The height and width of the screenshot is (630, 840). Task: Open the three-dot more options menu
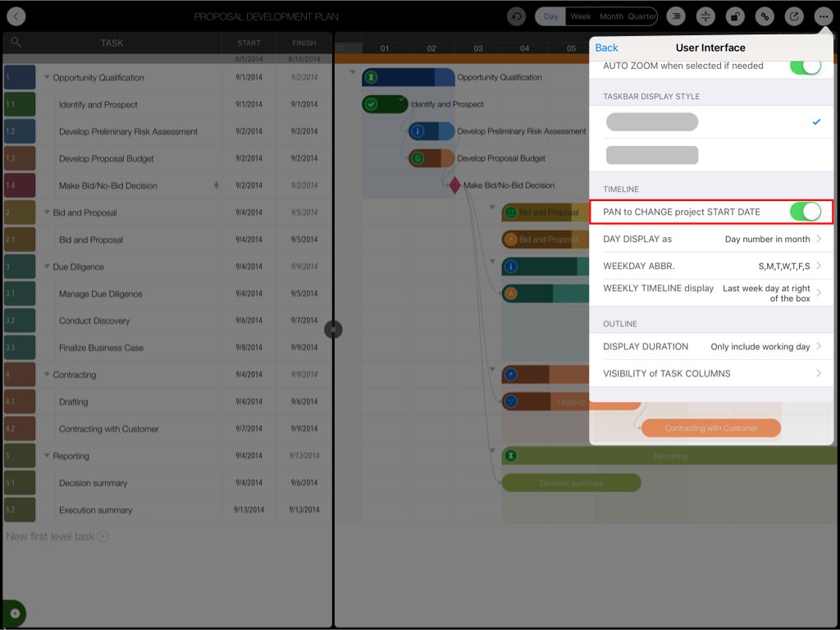click(822, 16)
